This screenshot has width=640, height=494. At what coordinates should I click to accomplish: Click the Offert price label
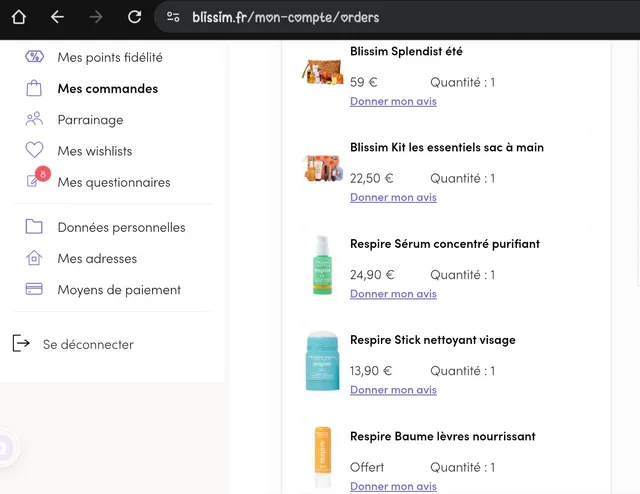[x=367, y=467]
